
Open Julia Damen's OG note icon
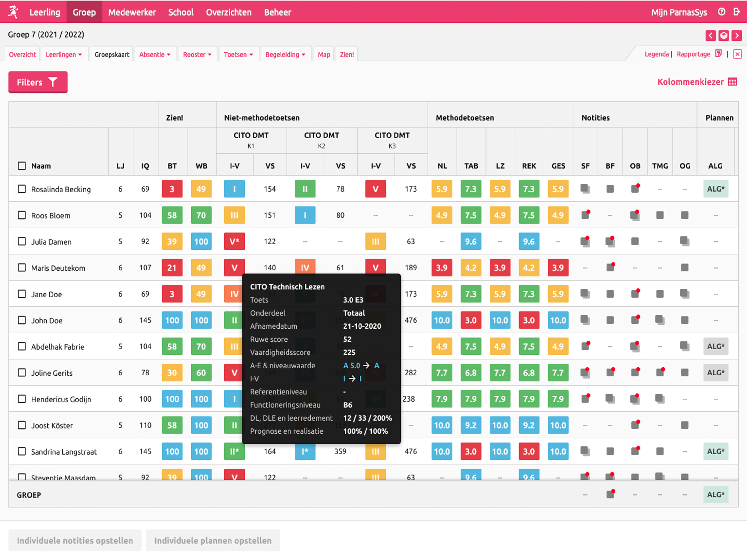coord(685,241)
